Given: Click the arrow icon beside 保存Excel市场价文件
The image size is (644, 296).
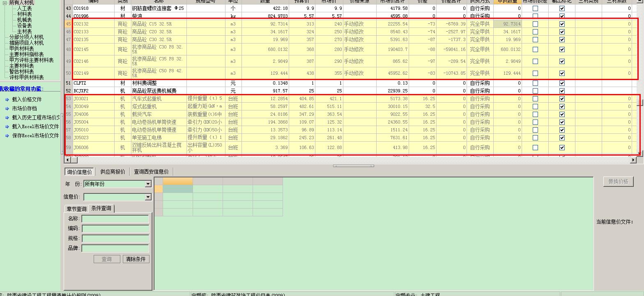Looking at the screenshot, I should [x=7, y=135].
